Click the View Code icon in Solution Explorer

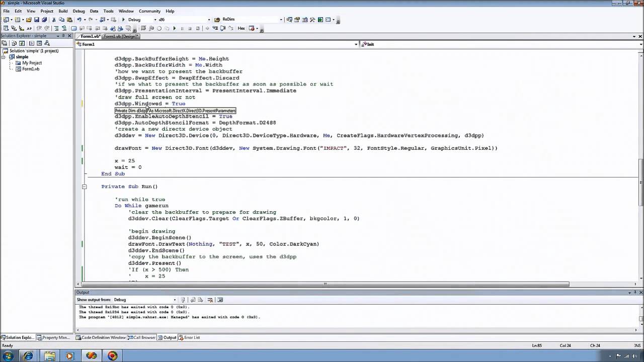[32, 43]
